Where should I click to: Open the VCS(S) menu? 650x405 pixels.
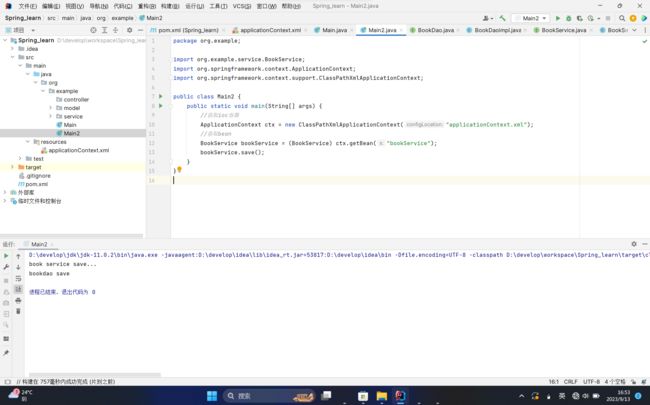point(242,6)
